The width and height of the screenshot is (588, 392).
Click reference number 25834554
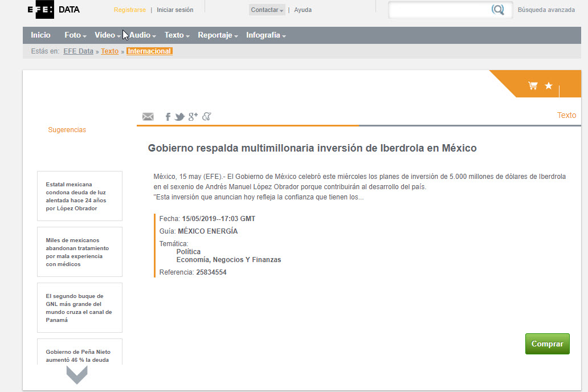tap(211, 272)
